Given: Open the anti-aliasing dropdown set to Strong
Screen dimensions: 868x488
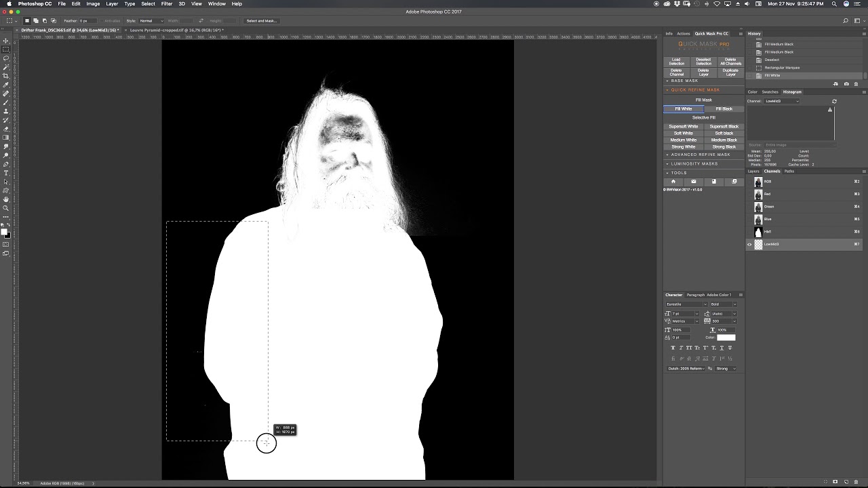Looking at the screenshot, I should point(726,369).
